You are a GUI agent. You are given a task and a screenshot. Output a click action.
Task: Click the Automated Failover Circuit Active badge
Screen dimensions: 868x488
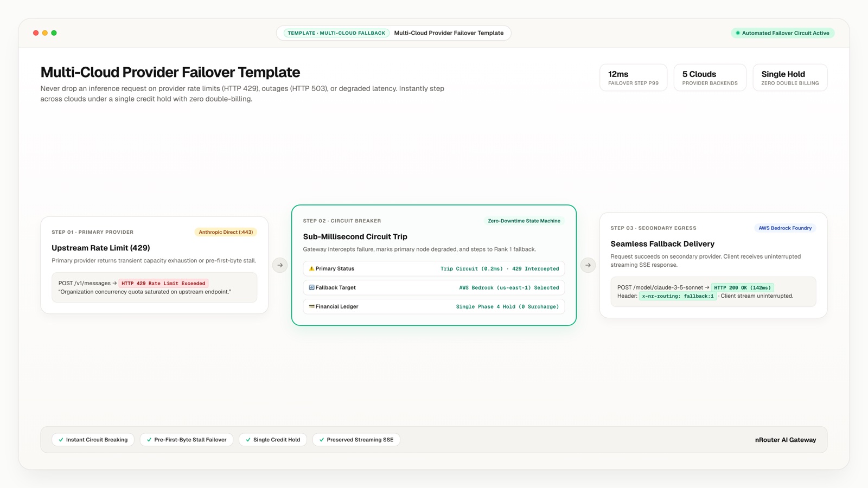[782, 33]
